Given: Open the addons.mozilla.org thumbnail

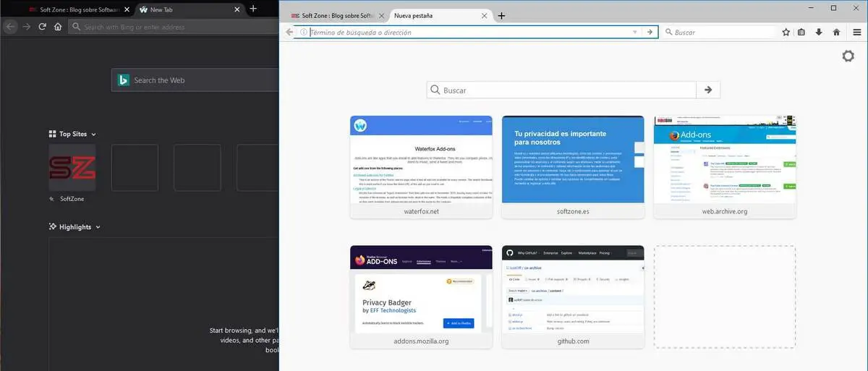Looking at the screenshot, I should (421, 297).
